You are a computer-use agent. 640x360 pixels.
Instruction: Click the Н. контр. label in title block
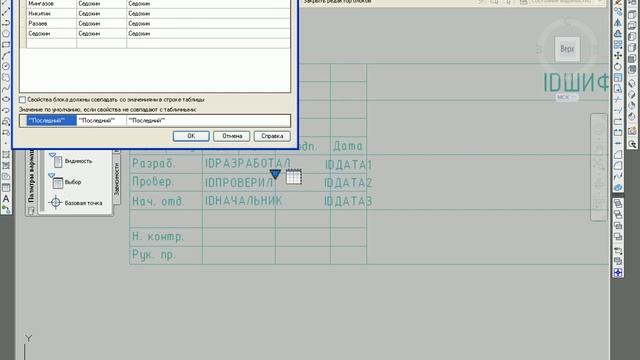tap(158, 237)
